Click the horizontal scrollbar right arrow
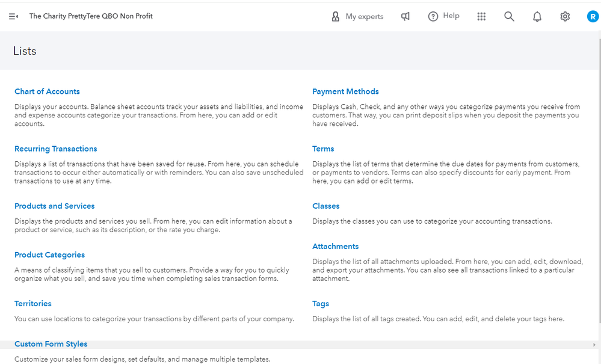The height and width of the screenshot is (364, 601). click(595, 345)
